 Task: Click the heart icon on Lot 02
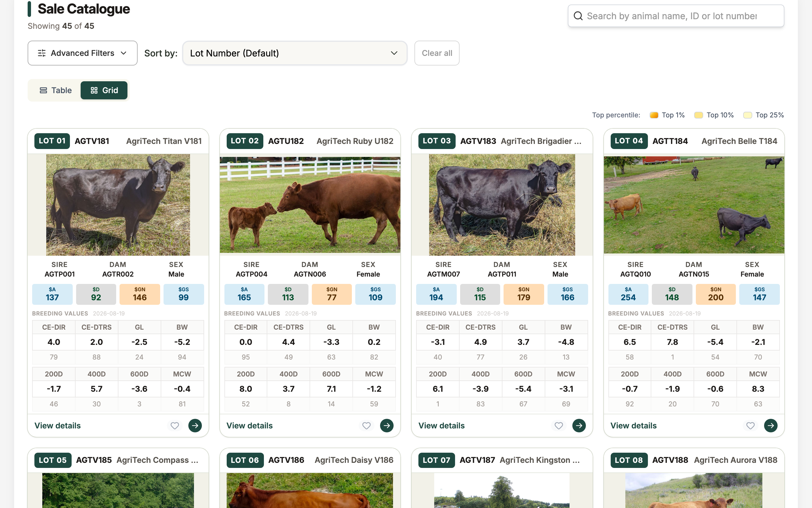click(x=367, y=426)
